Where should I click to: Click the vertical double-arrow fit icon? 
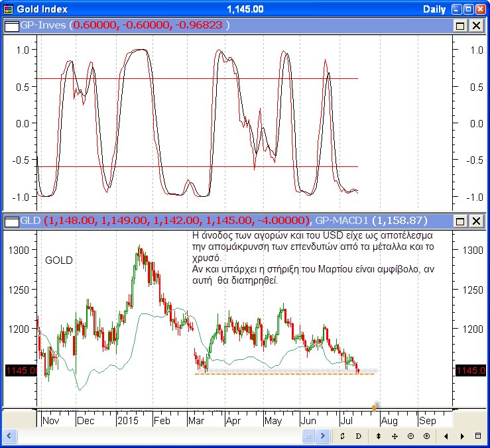[379, 436]
